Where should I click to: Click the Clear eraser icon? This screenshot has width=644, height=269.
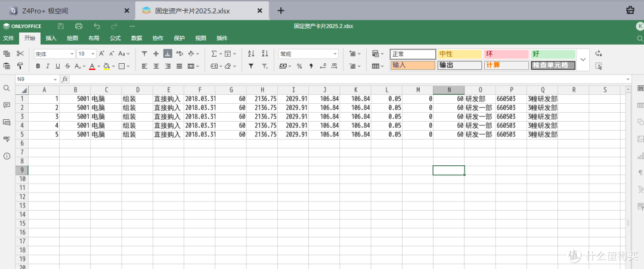pyautogui.click(x=228, y=66)
